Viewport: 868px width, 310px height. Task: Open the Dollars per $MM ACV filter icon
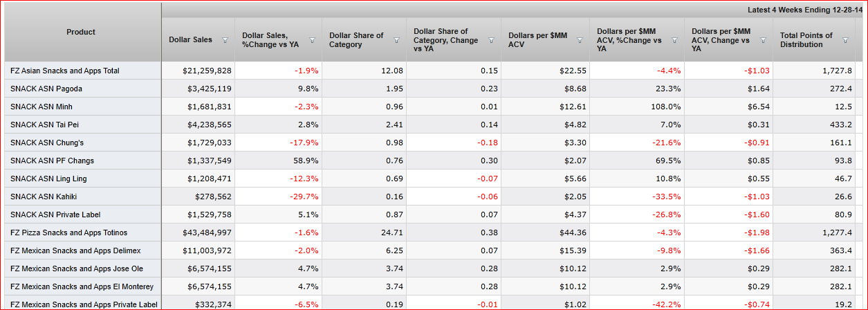tap(580, 40)
